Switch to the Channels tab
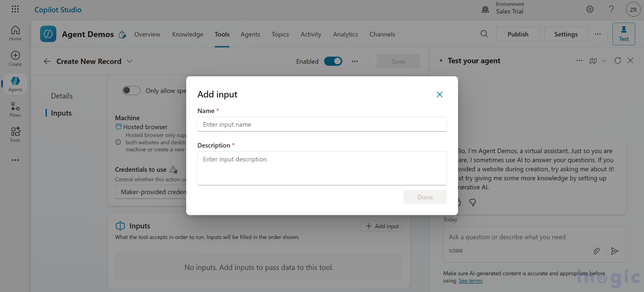Viewport: 644px width, 292px height. click(382, 34)
